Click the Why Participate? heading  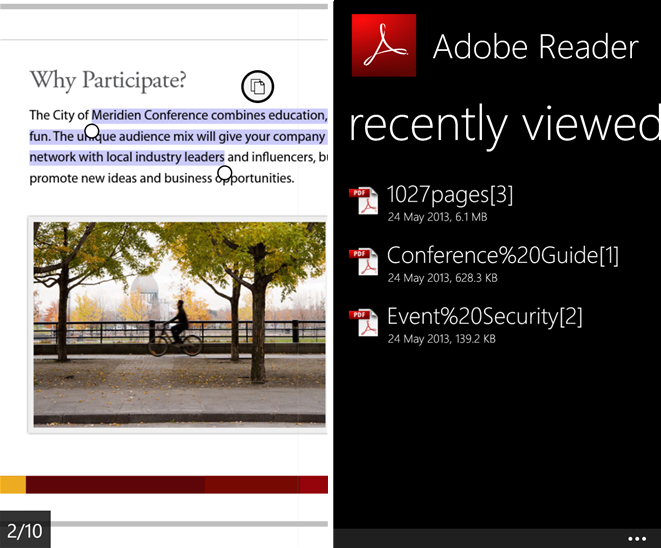tap(107, 80)
